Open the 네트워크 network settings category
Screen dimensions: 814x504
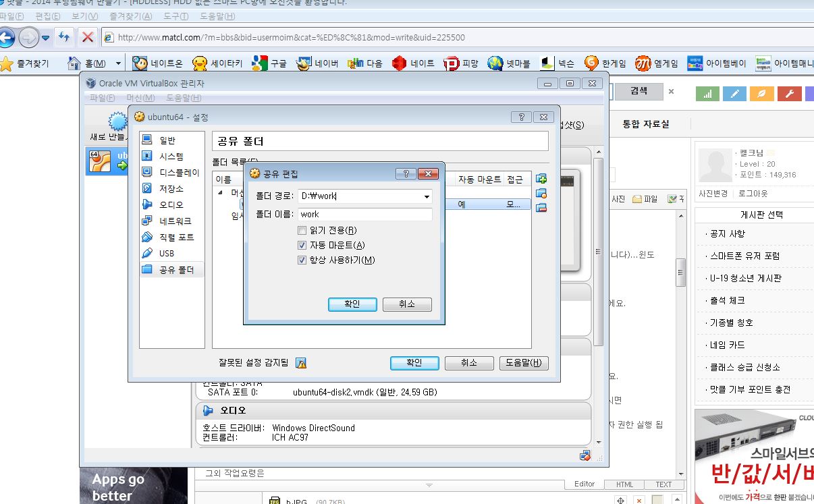pyautogui.click(x=175, y=221)
